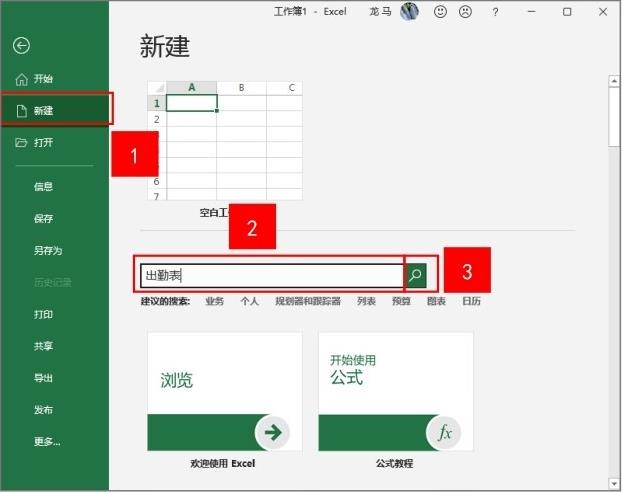The width and height of the screenshot is (622, 493).
Task: Send a frown feedback
Action: tap(465, 12)
